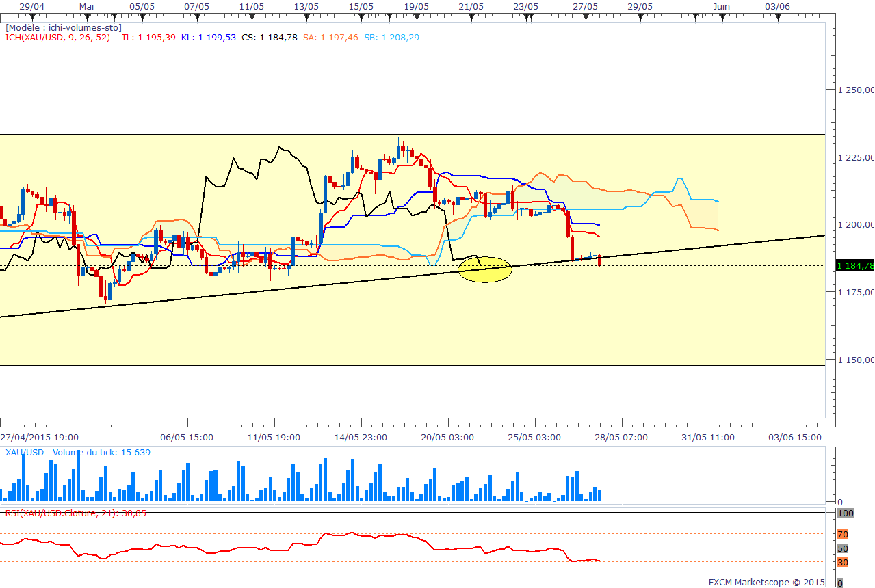Click the 25/05 03:00 time label
Screen dimensions: 875x588
535,437
